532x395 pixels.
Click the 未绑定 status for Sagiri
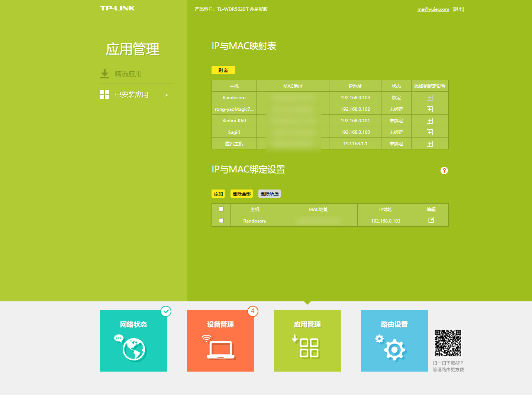(x=396, y=132)
